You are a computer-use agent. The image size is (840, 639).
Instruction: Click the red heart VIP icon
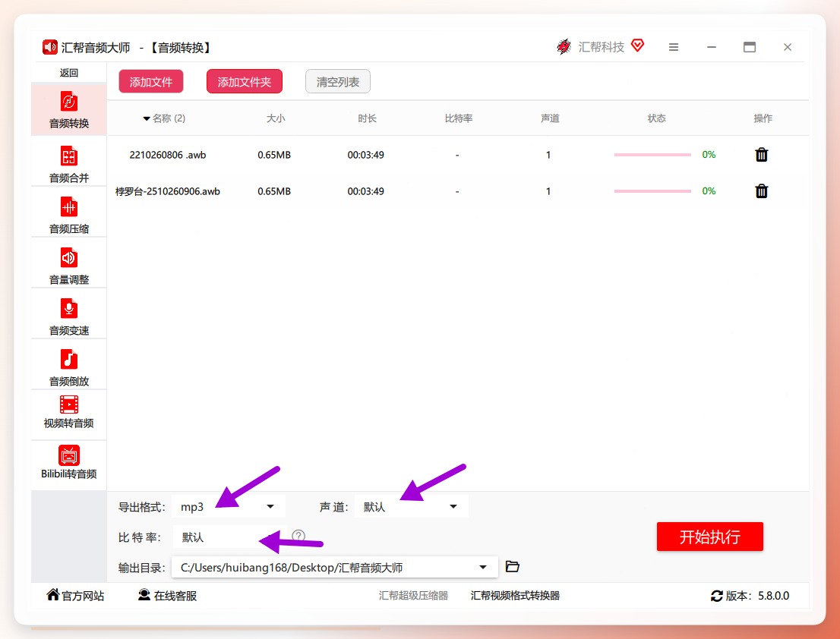click(x=637, y=46)
